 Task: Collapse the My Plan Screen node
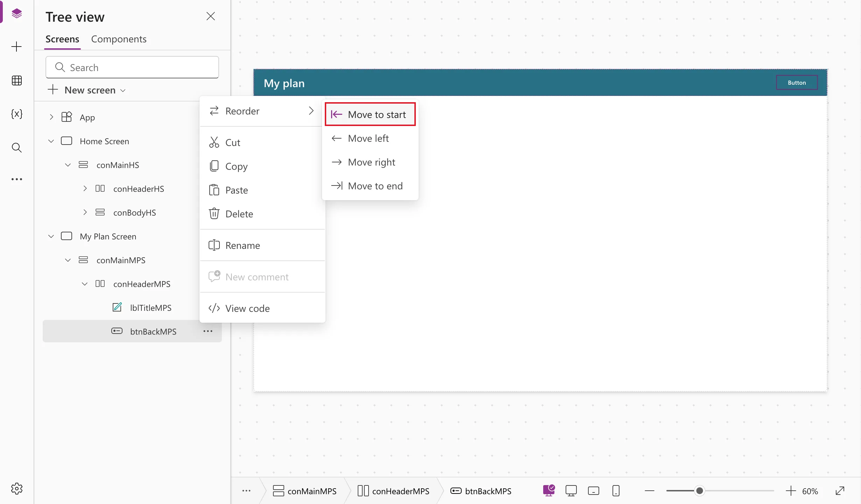point(51,236)
